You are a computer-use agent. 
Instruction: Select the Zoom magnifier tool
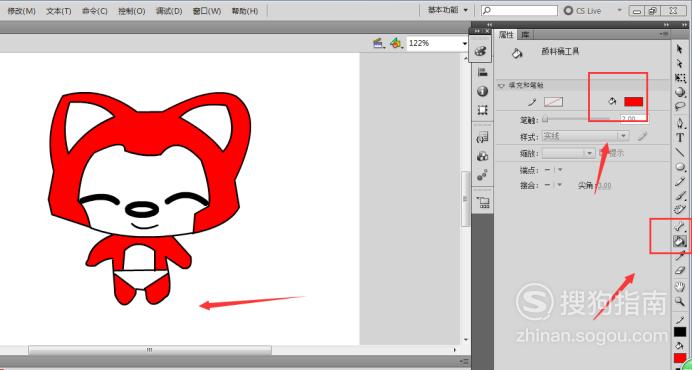point(680,301)
